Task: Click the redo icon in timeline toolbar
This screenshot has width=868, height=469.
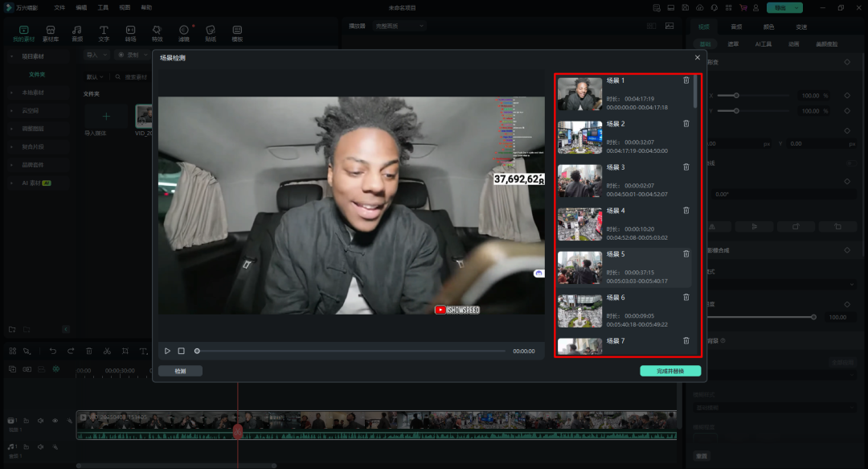Action: pyautogui.click(x=71, y=351)
